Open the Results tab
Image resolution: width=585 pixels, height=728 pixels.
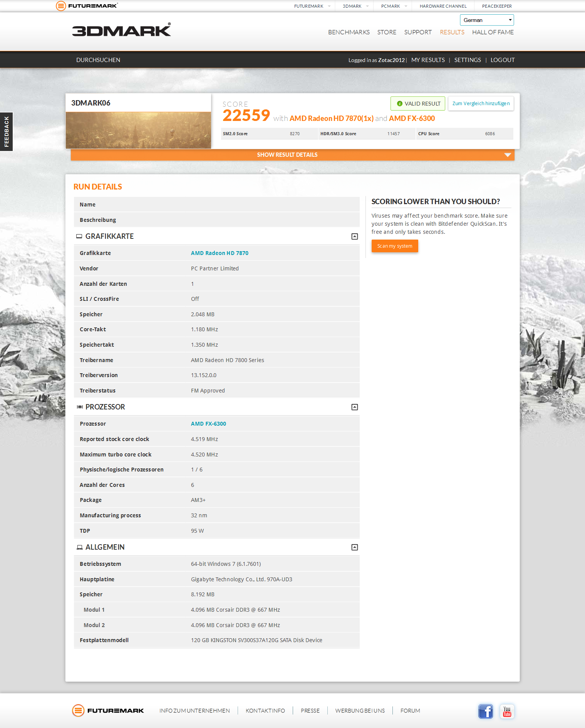click(x=452, y=32)
